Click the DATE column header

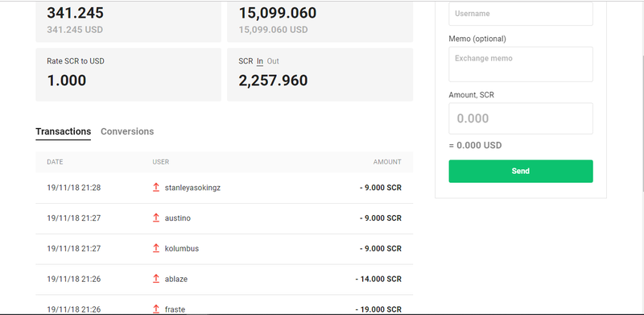[55, 162]
